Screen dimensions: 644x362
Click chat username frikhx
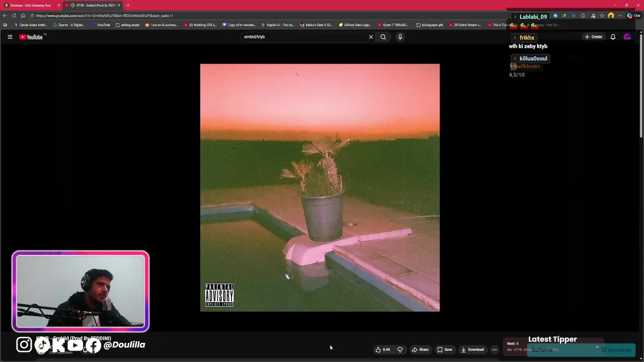(527, 38)
